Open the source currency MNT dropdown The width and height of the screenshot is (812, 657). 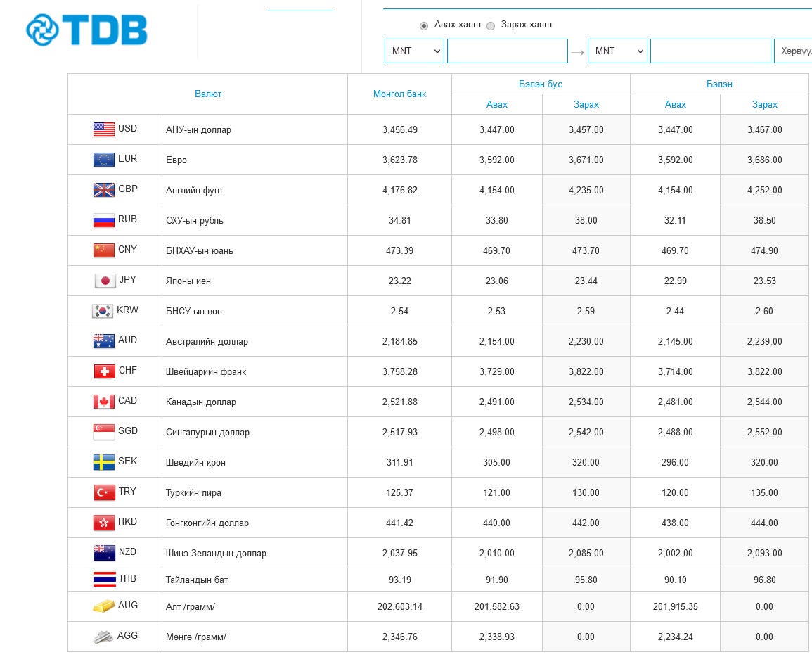coord(414,51)
